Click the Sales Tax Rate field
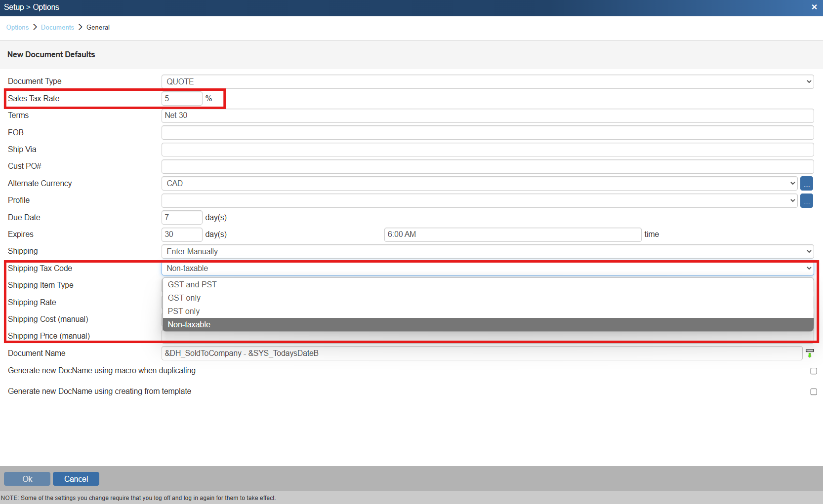Image resolution: width=823 pixels, height=504 pixels. pyautogui.click(x=181, y=99)
